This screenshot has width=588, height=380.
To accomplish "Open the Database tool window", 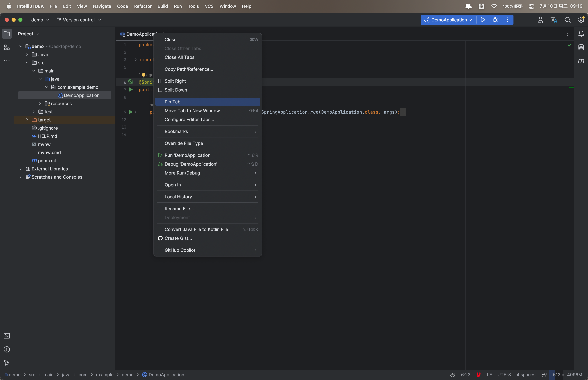I will click(x=581, y=47).
